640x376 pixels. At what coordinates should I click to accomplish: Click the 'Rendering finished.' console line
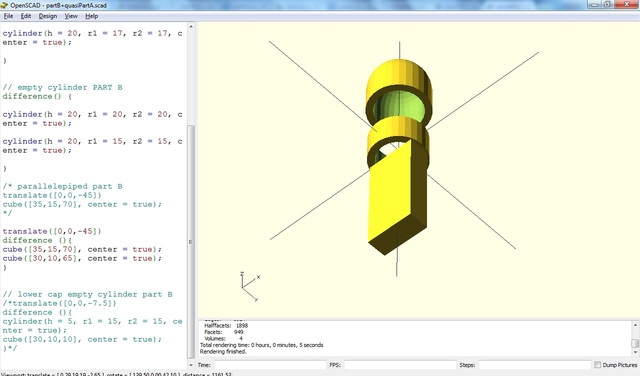click(x=223, y=352)
